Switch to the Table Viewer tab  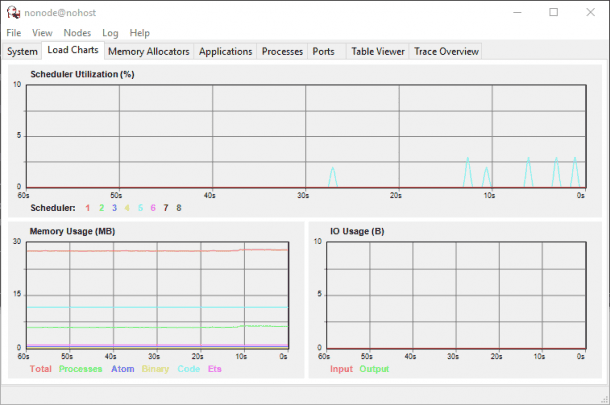click(x=377, y=51)
